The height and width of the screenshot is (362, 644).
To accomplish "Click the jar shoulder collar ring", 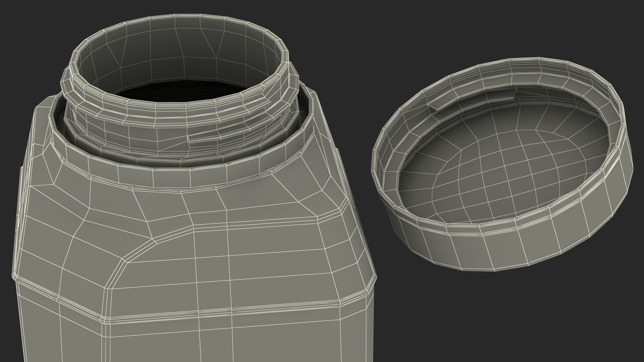I will [171, 179].
